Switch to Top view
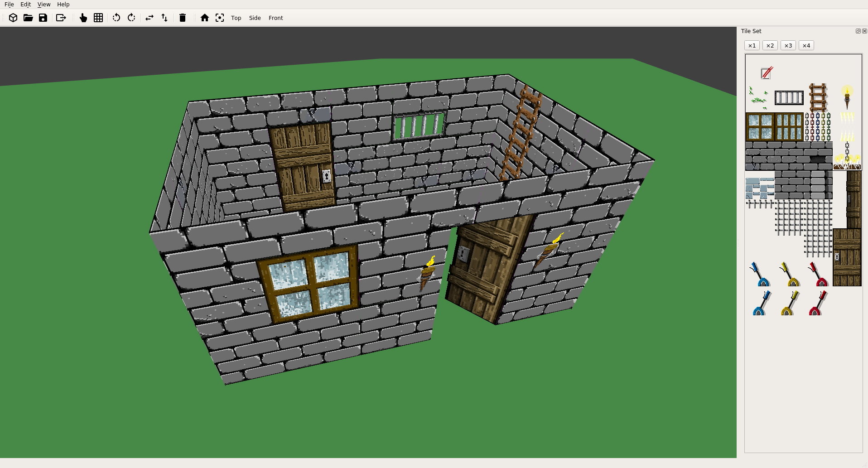 pyautogui.click(x=236, y=18)
